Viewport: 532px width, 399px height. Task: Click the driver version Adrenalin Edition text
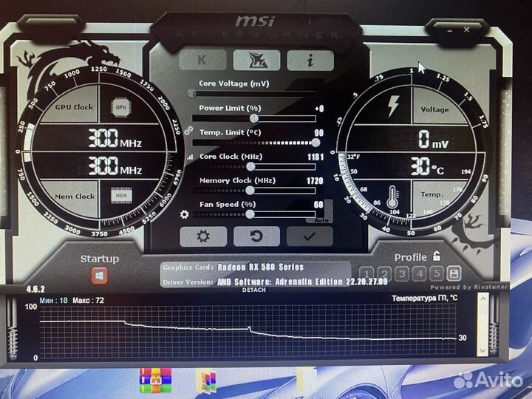pos(302,282)
